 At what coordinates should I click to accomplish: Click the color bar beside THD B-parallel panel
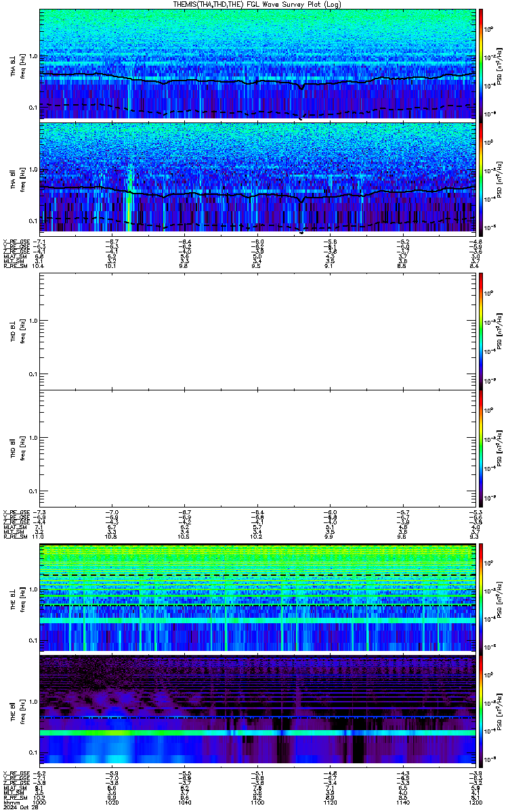click(x=481, y=448)
